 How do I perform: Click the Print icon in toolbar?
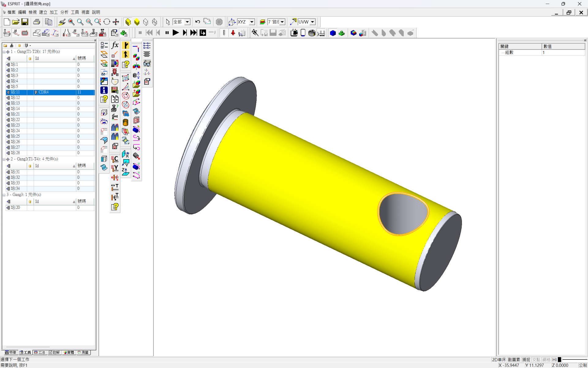pyautogui.click(x=37, y=22)
